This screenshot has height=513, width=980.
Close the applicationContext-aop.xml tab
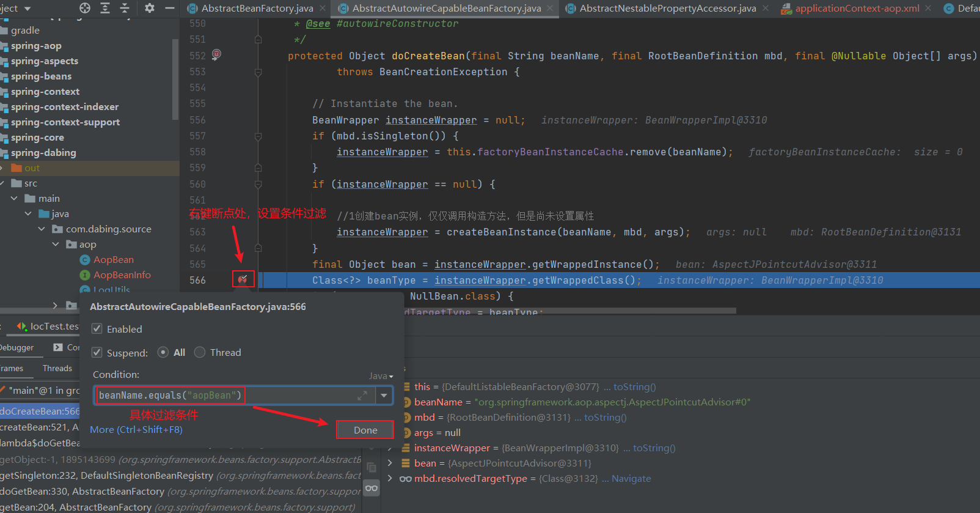pos(929,8)
